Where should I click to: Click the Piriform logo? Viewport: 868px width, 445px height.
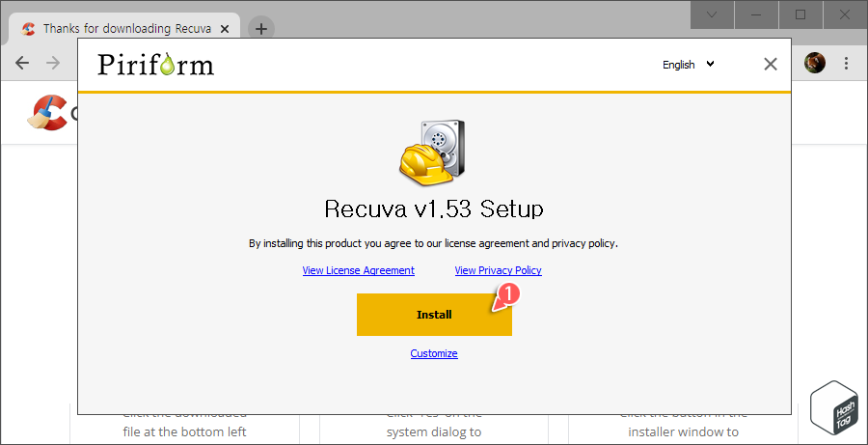click(155, 65)
